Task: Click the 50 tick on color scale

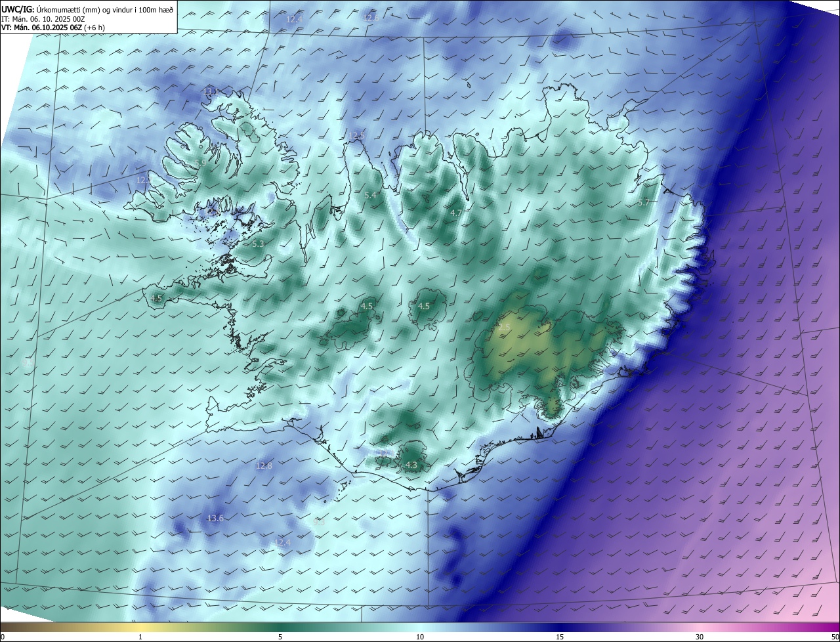Action: point(835,637)
